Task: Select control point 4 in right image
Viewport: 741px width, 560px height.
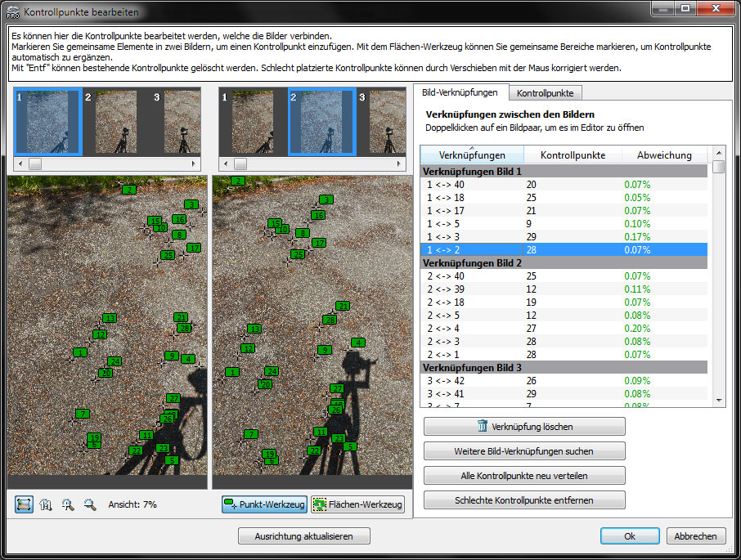Action: [358, 343]
